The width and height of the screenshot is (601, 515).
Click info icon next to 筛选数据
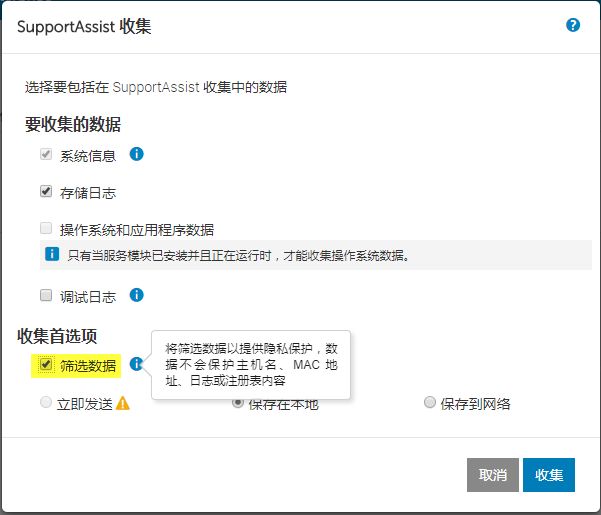pos(137,365)
